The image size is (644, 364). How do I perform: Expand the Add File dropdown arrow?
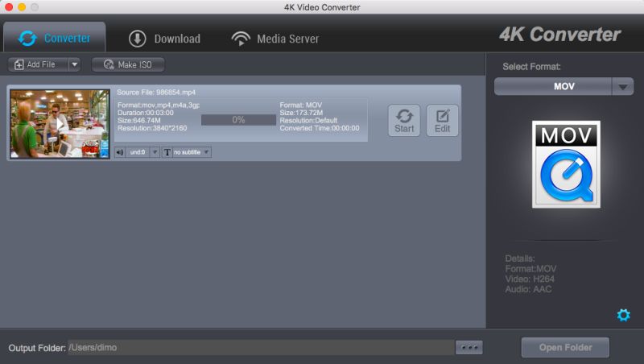pyautogui.click(x=74, y=64)
